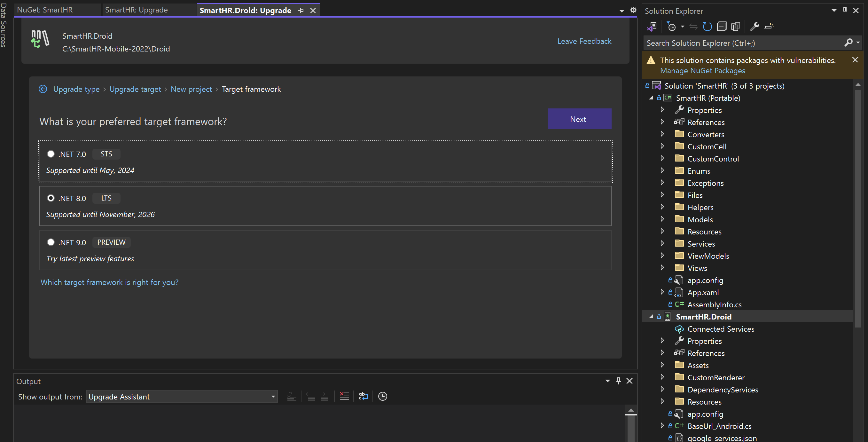Image resolution: width=868 pixels, height=442 pixels.
Task: Select app.config under SmartHR (Portable)
Action: 705,280
